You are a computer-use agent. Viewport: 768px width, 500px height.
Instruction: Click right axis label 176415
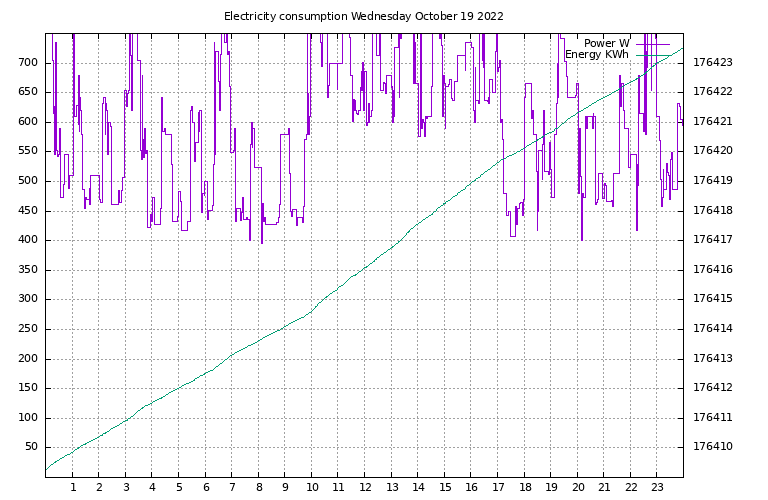click(713, 299)
